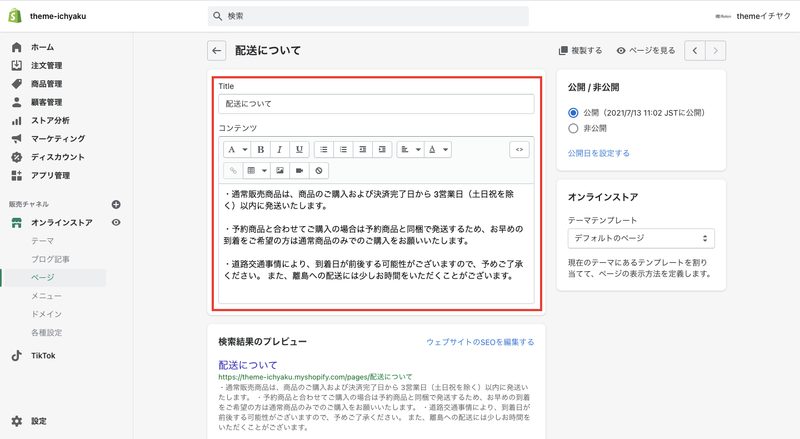The image size is (800, 439).
Task: Focus the 検索 search bar
Action: [x=368, y=16]
